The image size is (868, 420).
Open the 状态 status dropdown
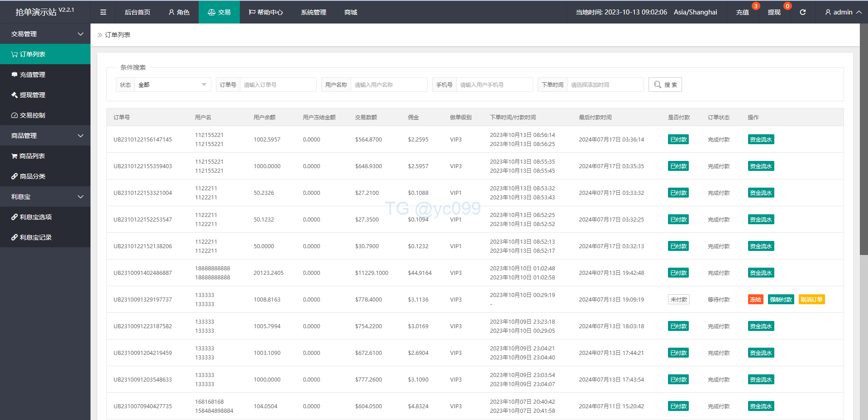tap(172, 85)
